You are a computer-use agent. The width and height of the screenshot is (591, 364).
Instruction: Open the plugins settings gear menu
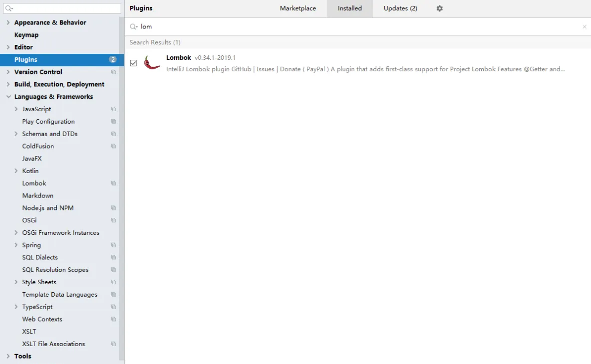[x=439, y=8]
